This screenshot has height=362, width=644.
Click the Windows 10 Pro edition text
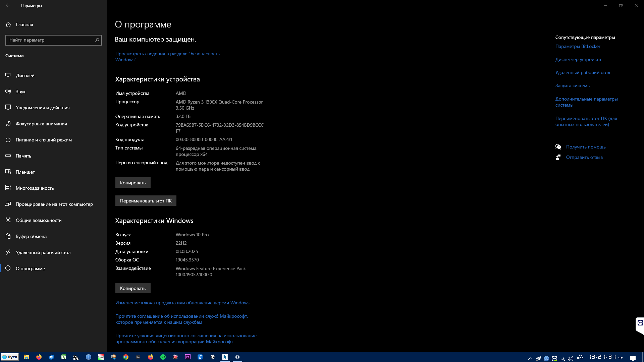[x=192, y=235]
